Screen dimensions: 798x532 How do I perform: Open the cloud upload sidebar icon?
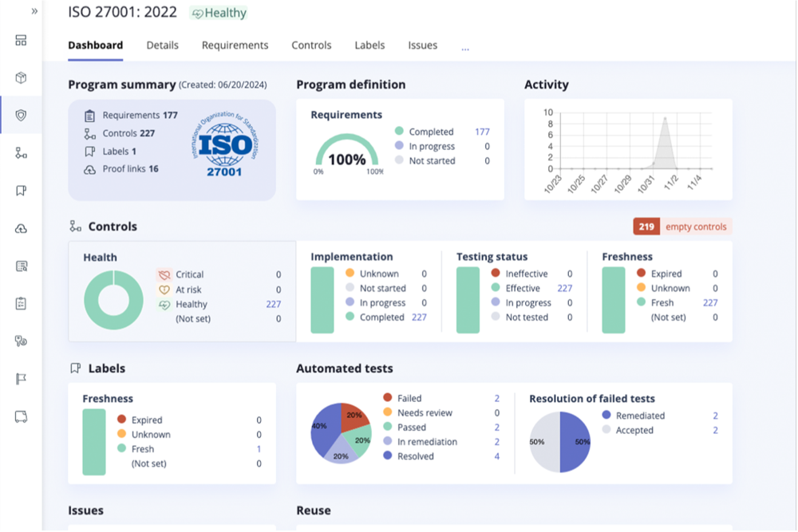[x=22, y=229]
